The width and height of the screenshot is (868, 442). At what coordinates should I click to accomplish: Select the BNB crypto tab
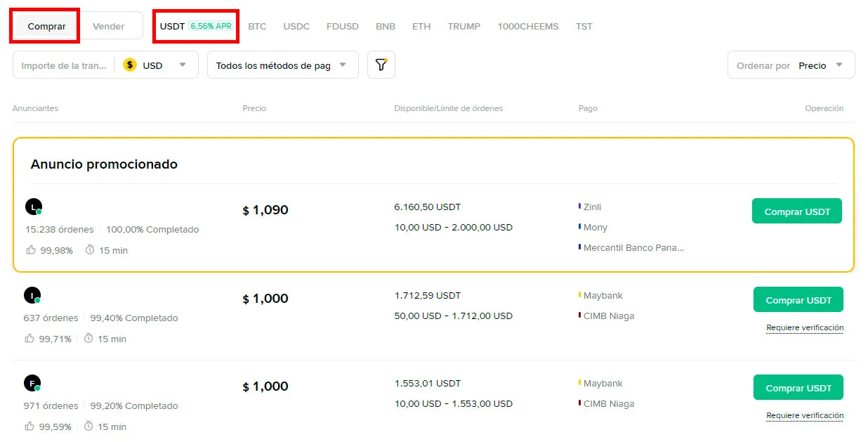[x=386, y=26]
